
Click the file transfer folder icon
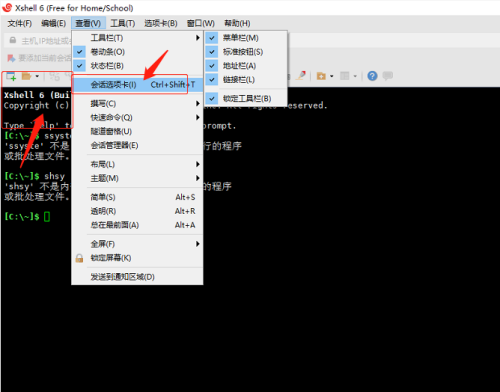pos(321,76)
